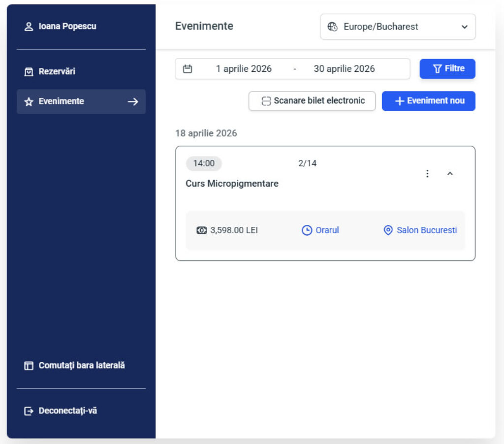Click the money icon next to 3,598.00 LEI
The width and height of the screenshot is (504, 444).
[x=201, y=230]
